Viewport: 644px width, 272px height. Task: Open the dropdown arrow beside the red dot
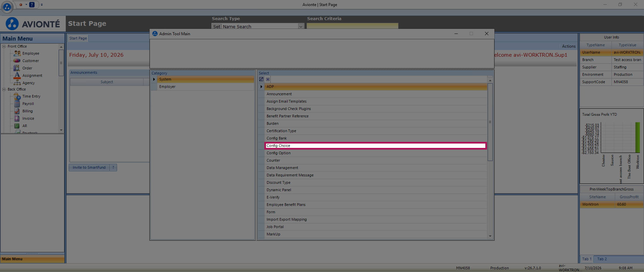point(26,5)
